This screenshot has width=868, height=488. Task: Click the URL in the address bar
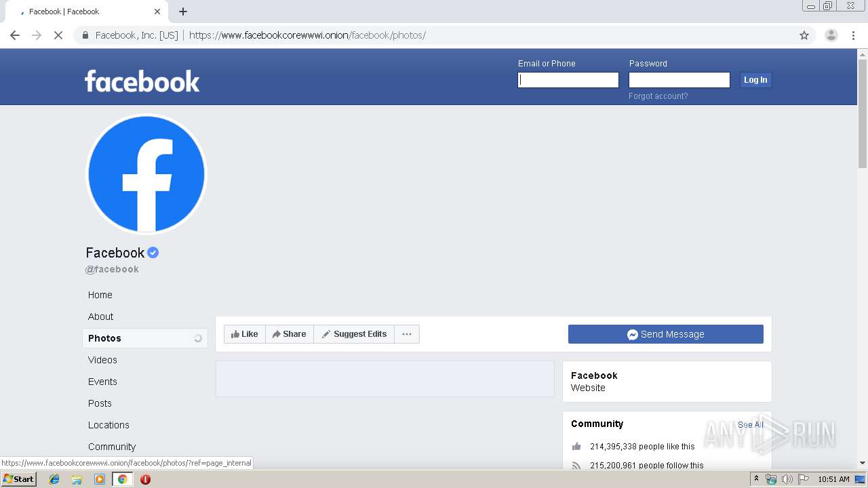[x=307, y=35]
